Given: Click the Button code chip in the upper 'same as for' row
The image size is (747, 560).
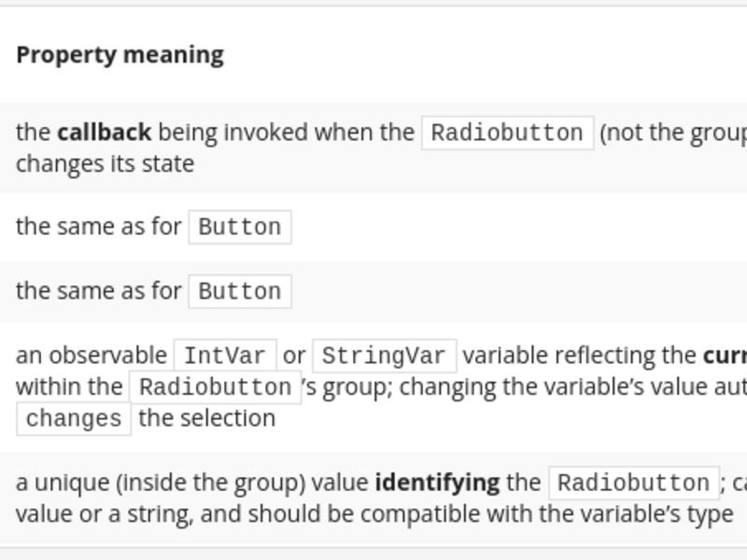Looking at the screenshot, I should pyautogui.click(x=240, y=227).
